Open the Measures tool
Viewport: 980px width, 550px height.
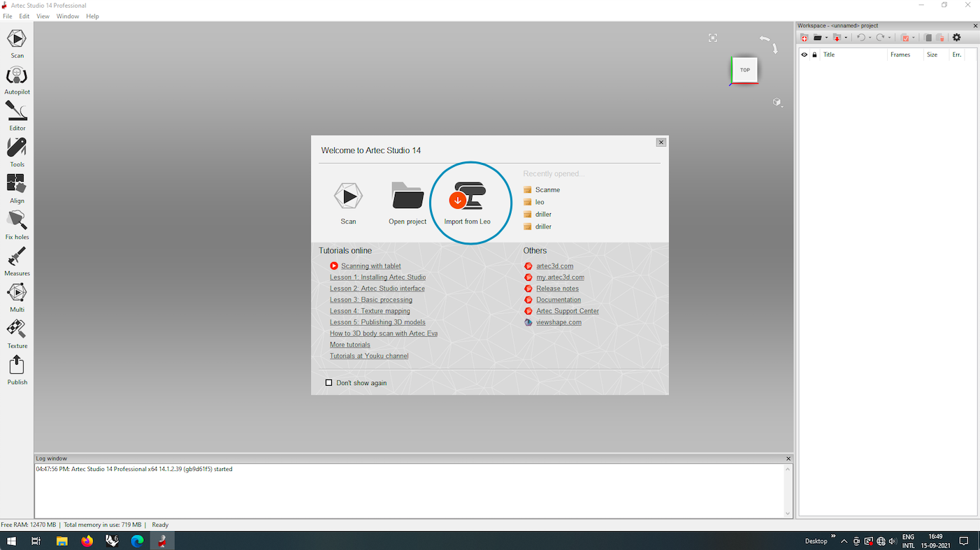tap(17, 261)
